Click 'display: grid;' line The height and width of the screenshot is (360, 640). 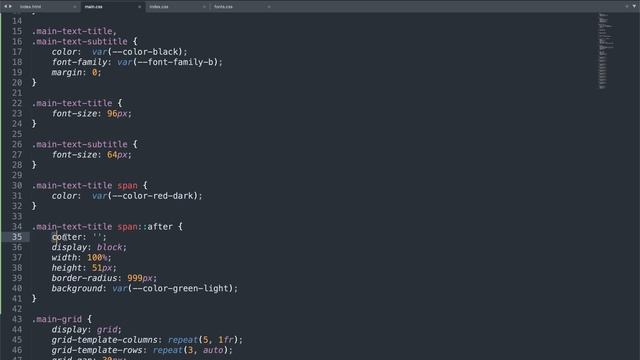tap(87, 329)
